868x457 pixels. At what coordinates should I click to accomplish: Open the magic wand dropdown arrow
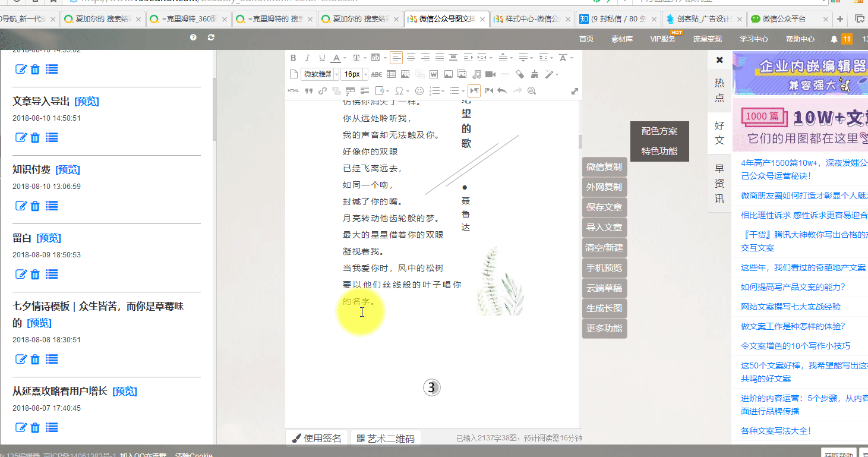(557, 74)
